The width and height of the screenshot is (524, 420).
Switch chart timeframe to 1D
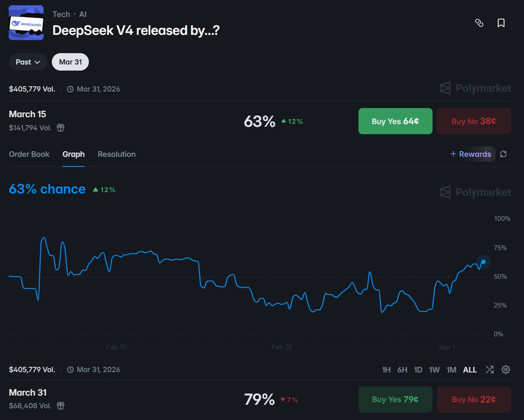click(x=418, y=369)
